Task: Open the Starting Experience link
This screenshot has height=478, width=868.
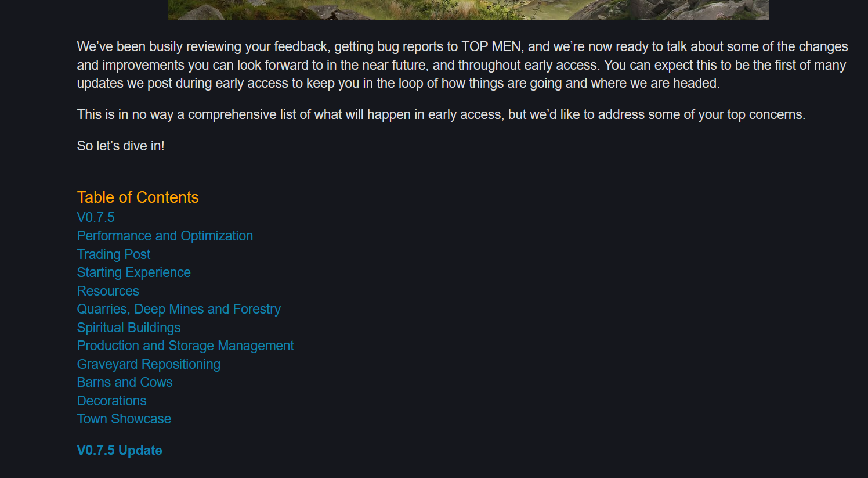Action: 133,272
